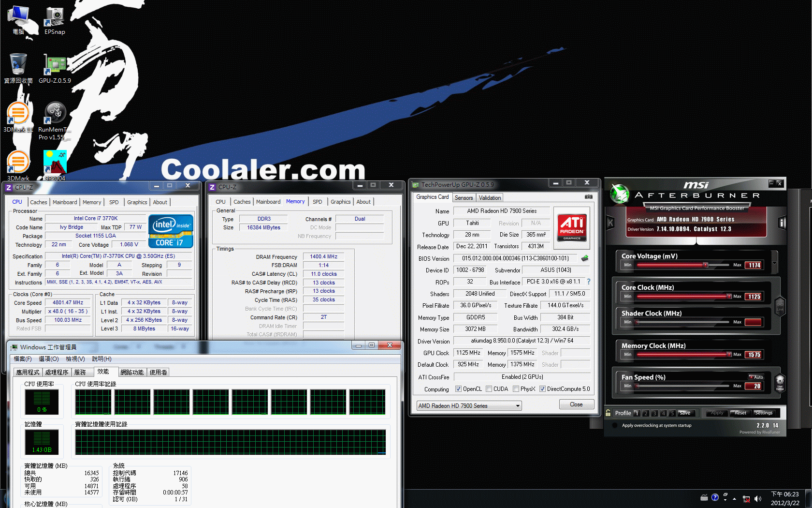Click the Memory Clock slider handle
The image size is (812, 508).
(x=729, y=354)
